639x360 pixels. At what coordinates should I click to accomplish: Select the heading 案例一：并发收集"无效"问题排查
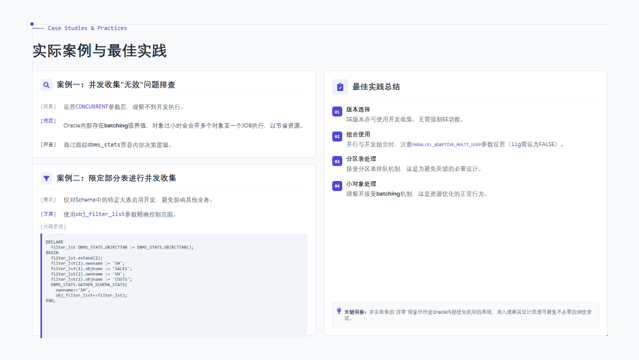116,85
